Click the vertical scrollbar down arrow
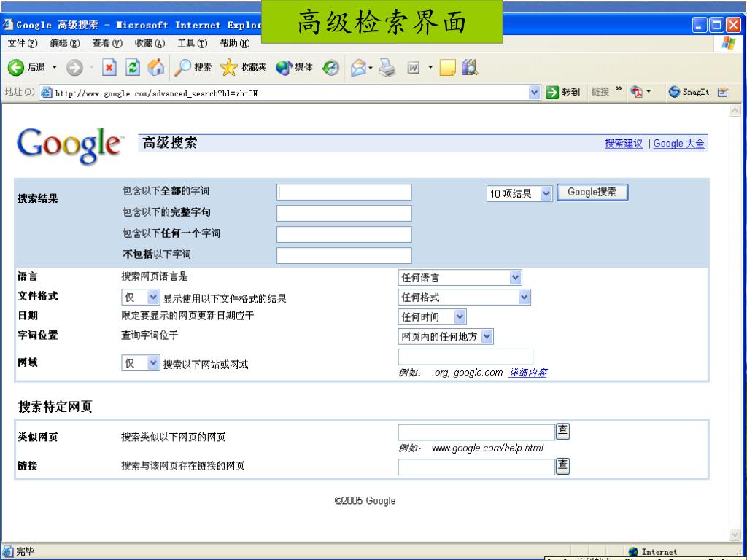This screenshot has height=560, width=747. tap(735, 534)
